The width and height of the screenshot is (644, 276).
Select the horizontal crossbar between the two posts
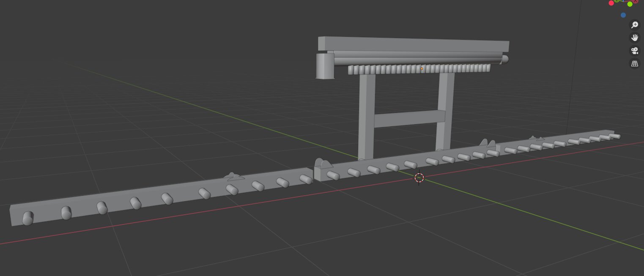[409, 118]
